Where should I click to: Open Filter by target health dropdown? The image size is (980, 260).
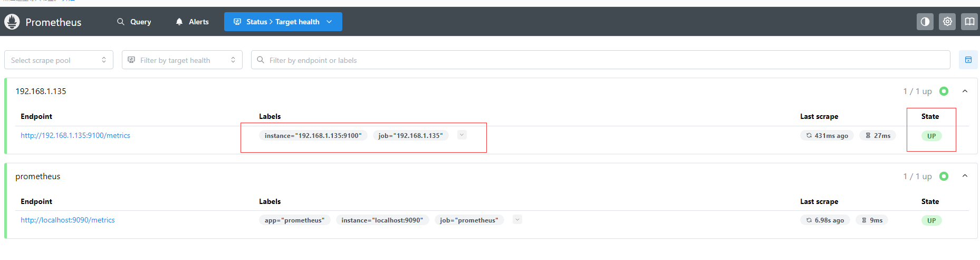[182, 60]
